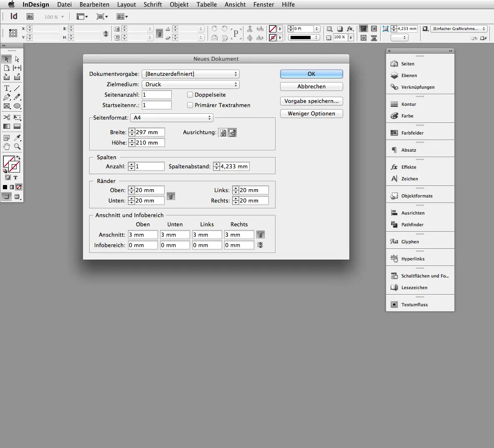Select the Type tool in the toolbar
The image size is (494, 448).
click(6, 88)
